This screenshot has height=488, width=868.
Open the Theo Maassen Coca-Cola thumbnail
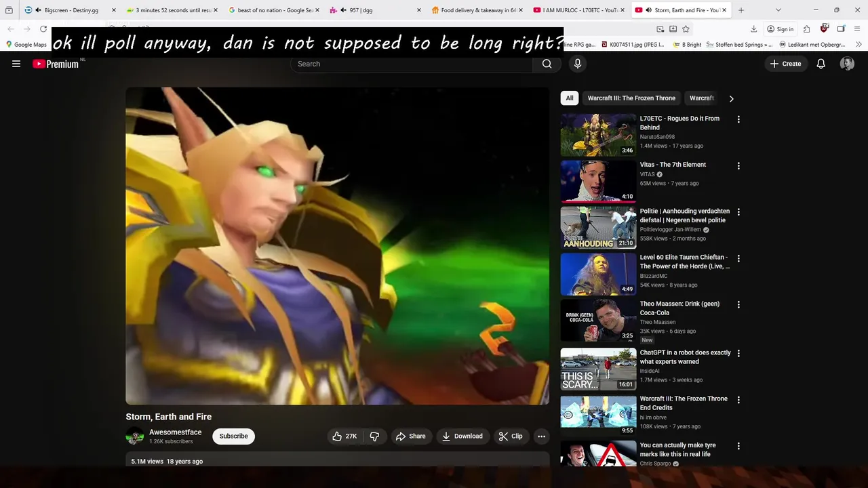pos(598,321)
